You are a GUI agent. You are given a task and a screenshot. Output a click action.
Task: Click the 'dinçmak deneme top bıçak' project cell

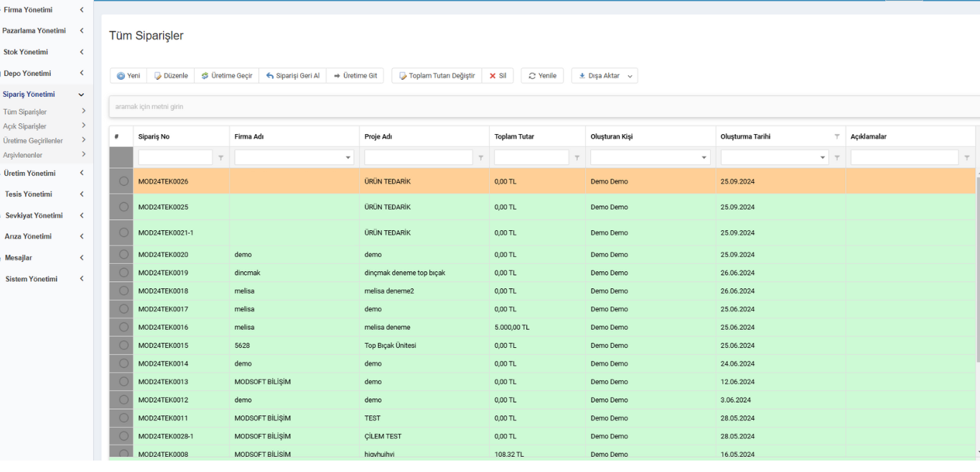(x=424, y=273)
